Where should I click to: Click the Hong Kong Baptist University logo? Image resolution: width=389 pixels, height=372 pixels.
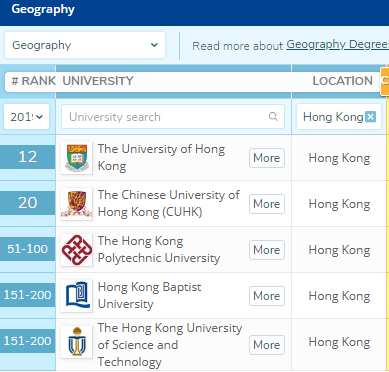click(77, 296)
